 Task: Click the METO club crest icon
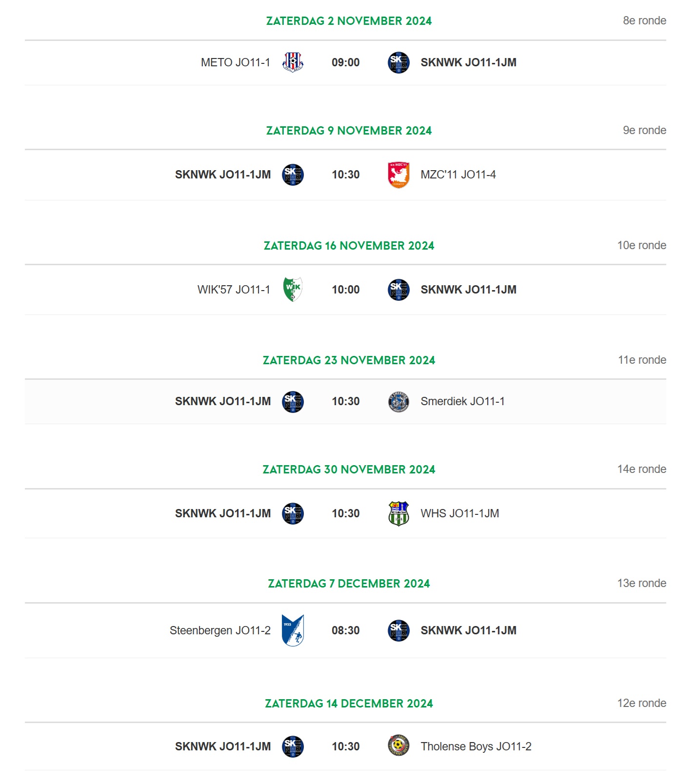coord(293,62)
